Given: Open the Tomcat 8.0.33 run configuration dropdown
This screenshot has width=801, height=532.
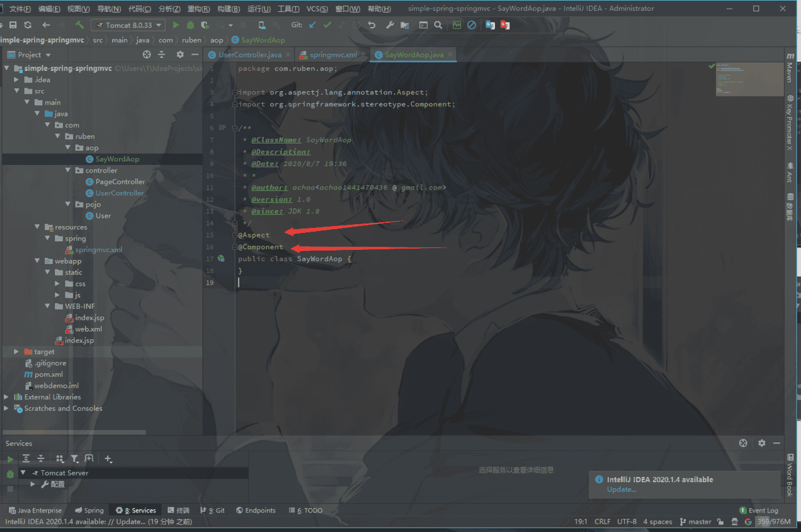Looking at the screenshot, I should coord(128,25).
